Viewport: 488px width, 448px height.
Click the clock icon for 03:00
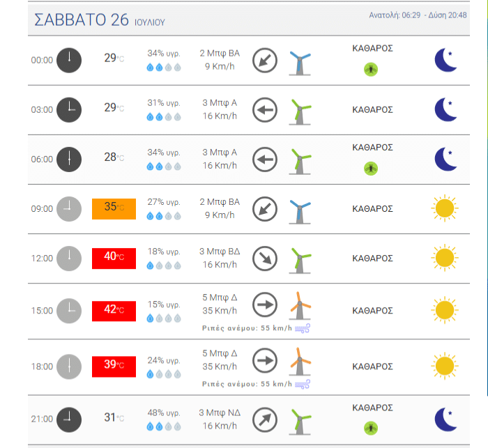pyautogui.click(x=69, y=110)
